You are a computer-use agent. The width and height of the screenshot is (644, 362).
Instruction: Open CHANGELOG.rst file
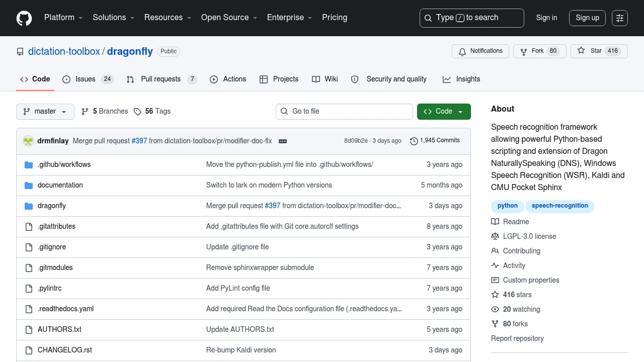(x=65, y=350)
